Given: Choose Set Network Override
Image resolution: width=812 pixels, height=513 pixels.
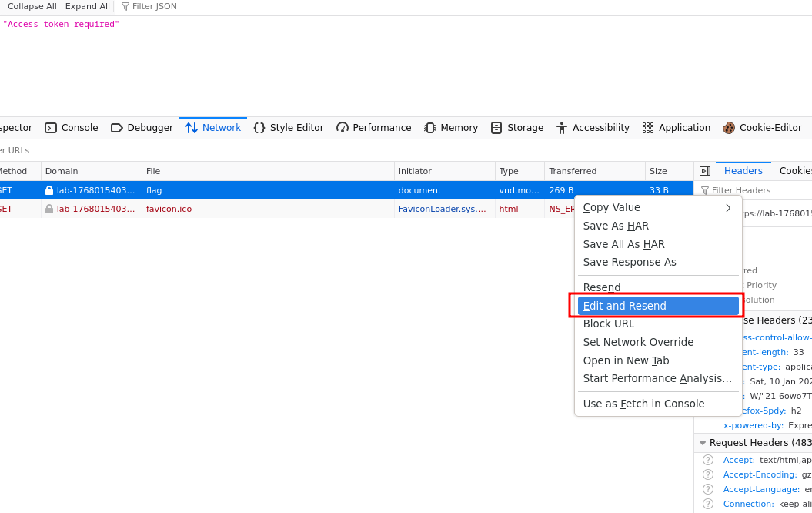Looking at the screenshot, I should tap(658, 342).
